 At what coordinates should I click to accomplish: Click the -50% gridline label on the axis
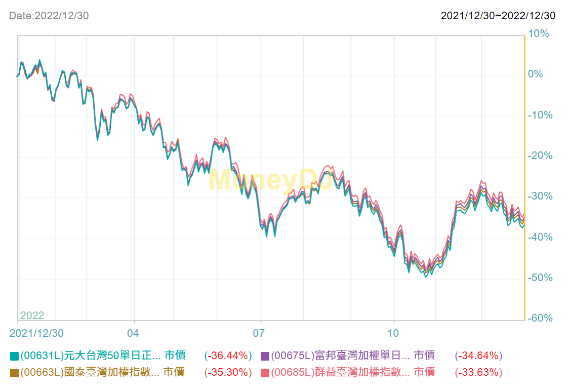click(x=539, y=277)
